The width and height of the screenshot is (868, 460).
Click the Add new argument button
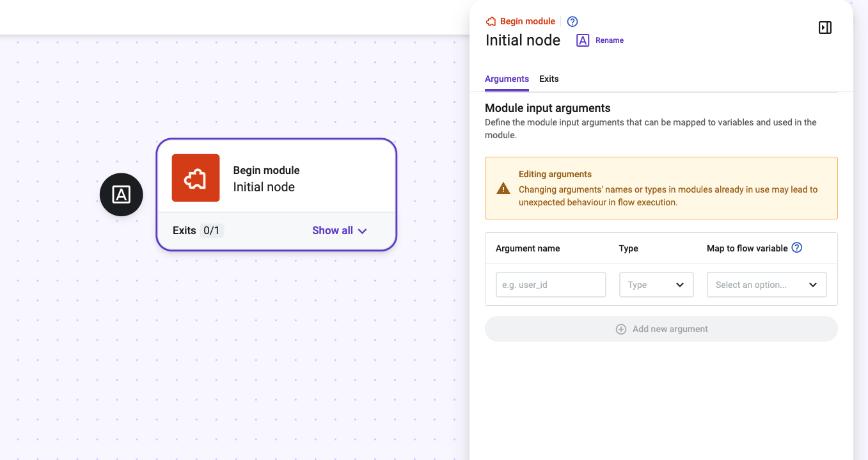[661, 329]
